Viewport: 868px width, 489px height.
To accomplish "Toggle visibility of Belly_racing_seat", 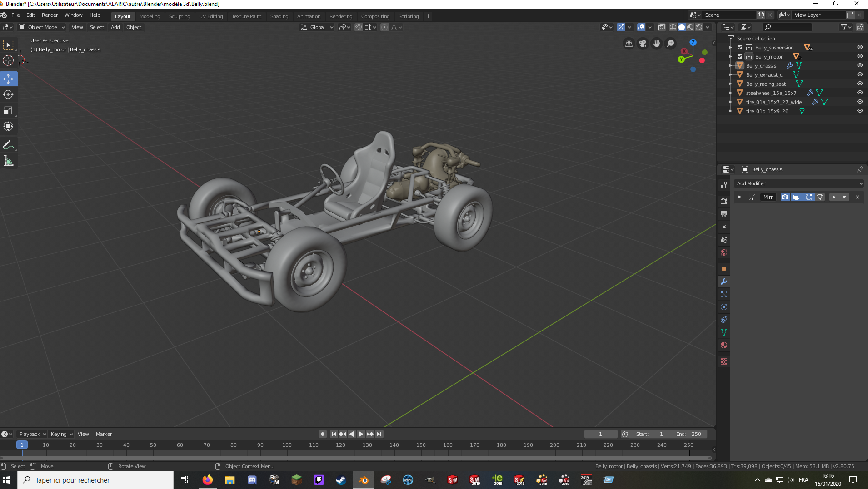I will click(860, 84).
